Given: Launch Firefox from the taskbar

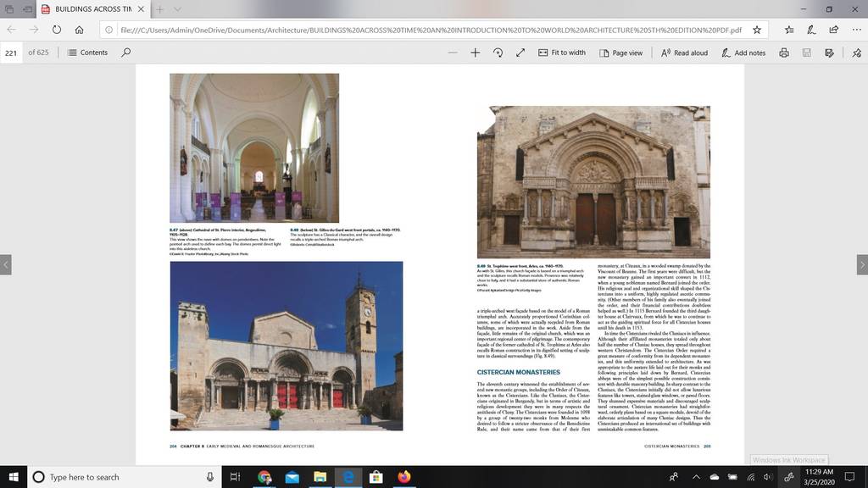Looking at the screenshot, I should [404, 477].
